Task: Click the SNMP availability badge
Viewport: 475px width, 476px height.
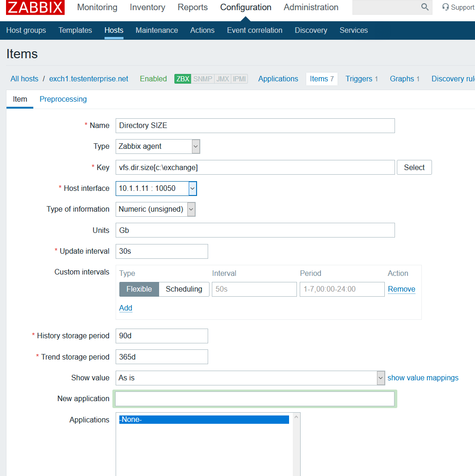Action: (203, 79)
